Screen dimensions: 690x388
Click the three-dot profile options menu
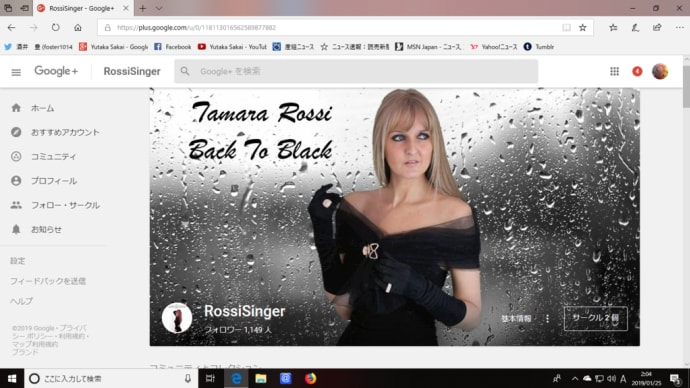click(547, 318)
